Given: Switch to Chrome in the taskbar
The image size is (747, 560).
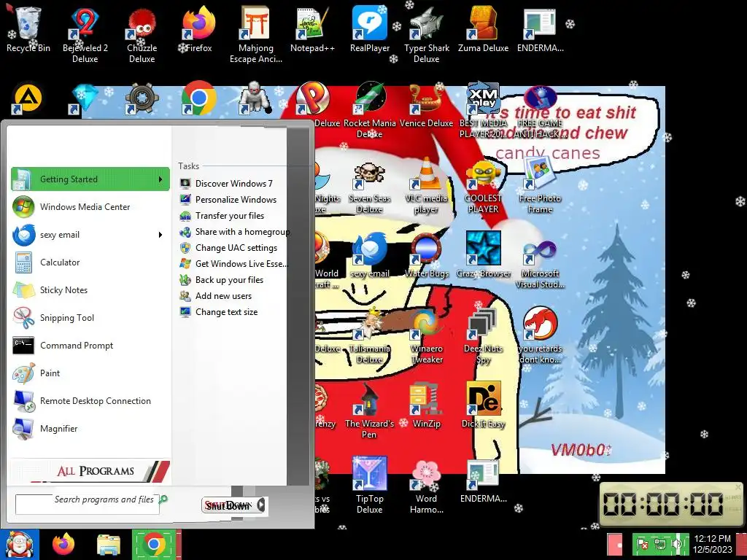Looking at the screenshot, I should (x=154, y=544).
